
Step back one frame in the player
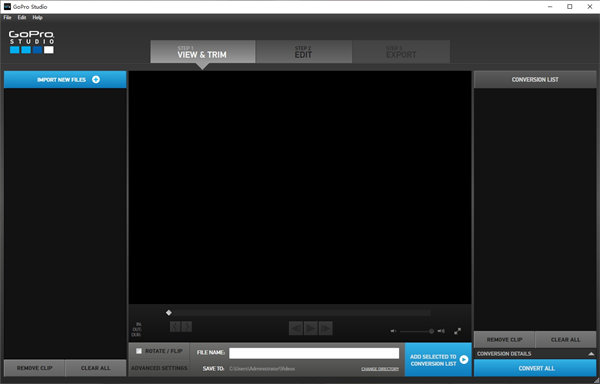[296, 328]
